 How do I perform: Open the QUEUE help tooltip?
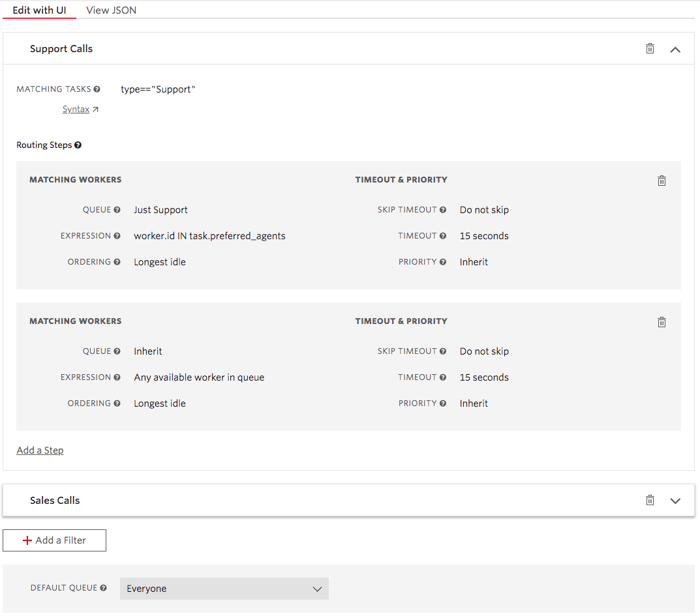click(117, 209)
